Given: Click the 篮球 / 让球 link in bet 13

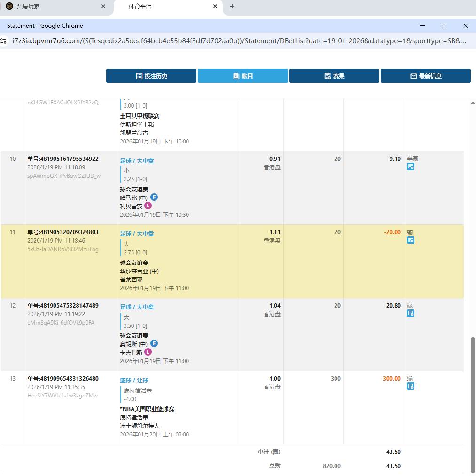Looking at the screenshot, I should pyautogui.click(x=134, y=380).
